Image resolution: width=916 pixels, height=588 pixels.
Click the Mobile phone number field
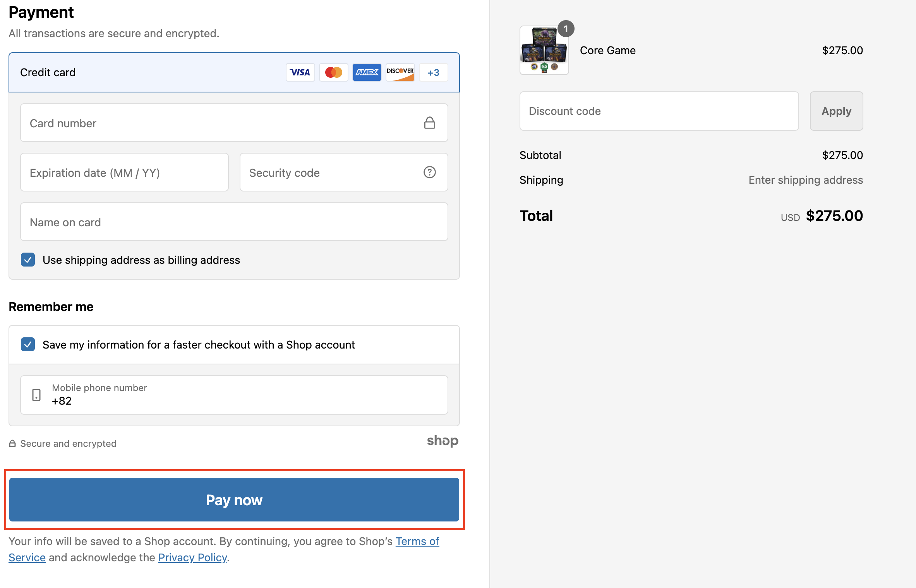tap(248, 395)
